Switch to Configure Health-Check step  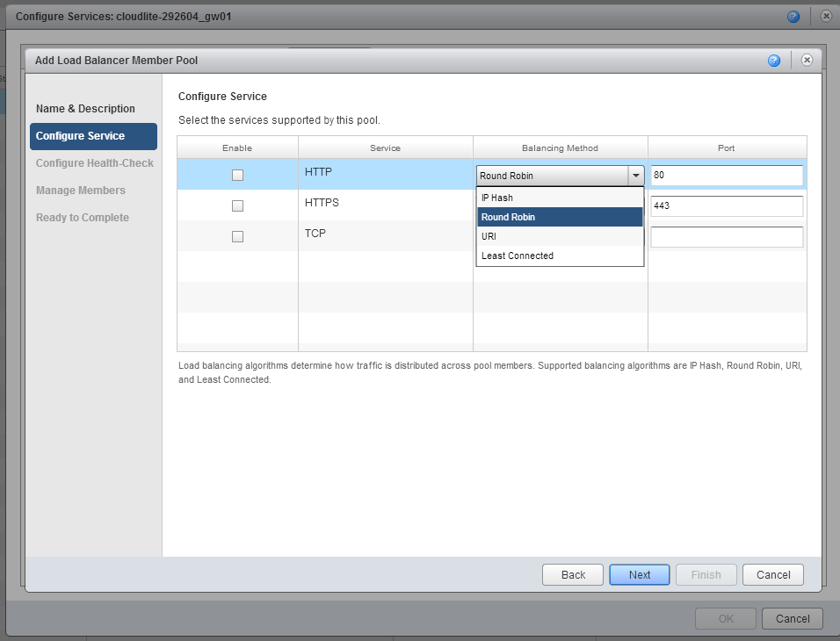(94, 162)
